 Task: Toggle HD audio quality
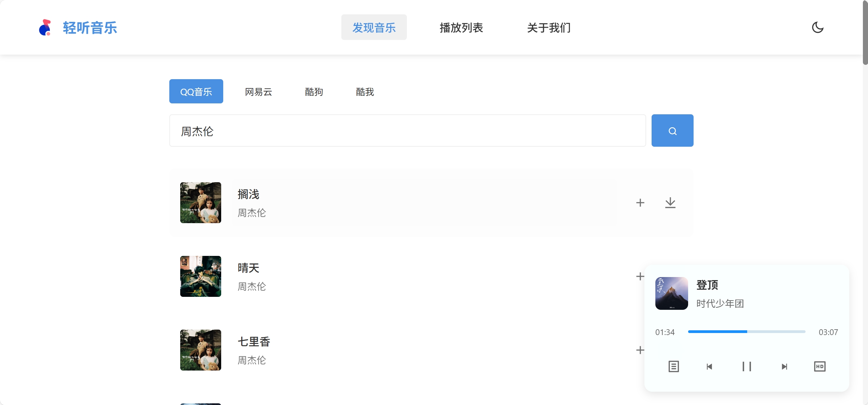(x=820, y=366)
